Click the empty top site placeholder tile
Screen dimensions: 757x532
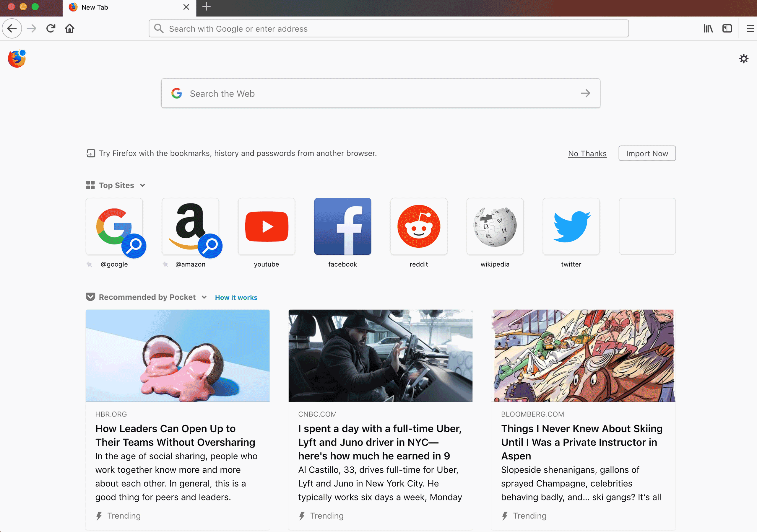point(647,226)
